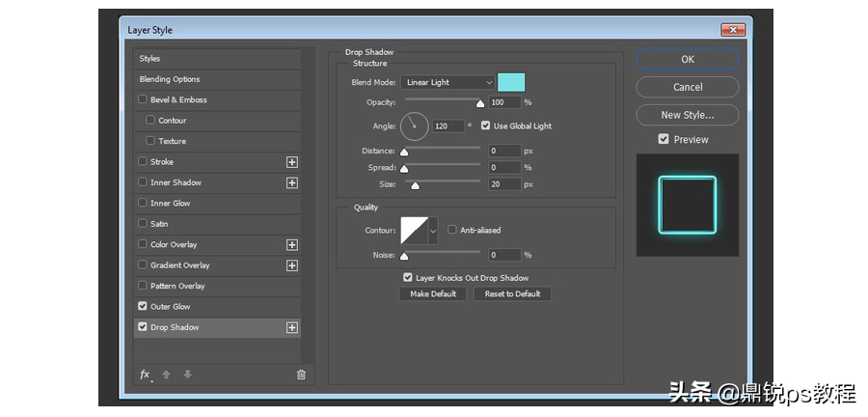Move effect up with the up arrow
This screenshot has width=868, height=417.
tap(166, 375)
